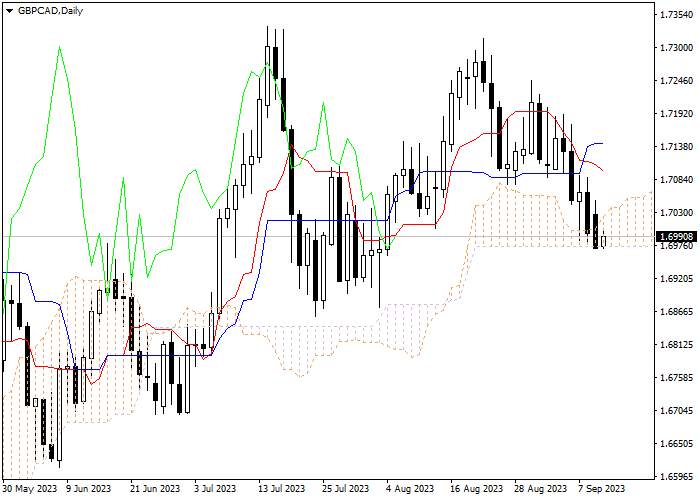Image resolution: width=700 pixels, height=500 pixels.
Task: Open the chart menu triangle beside GBPCAD
Action: click(9, 11)
